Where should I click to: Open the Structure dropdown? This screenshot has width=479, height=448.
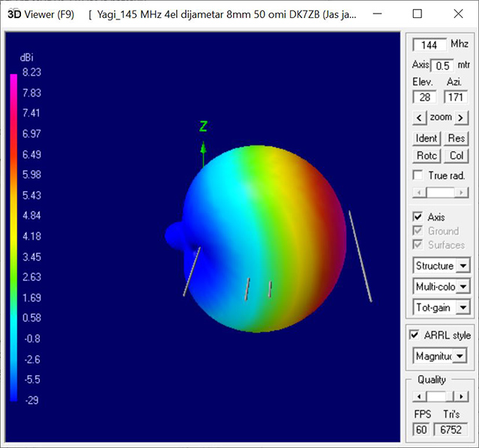click(x=463, y=266)
